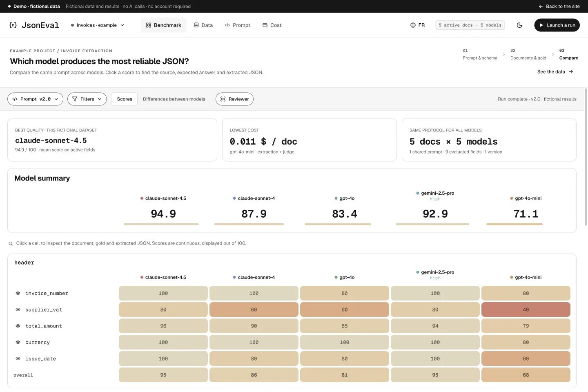This screenshot has height=392, width=588.
Task: Click the Launch a run button
Action: (x=557, y=25)
